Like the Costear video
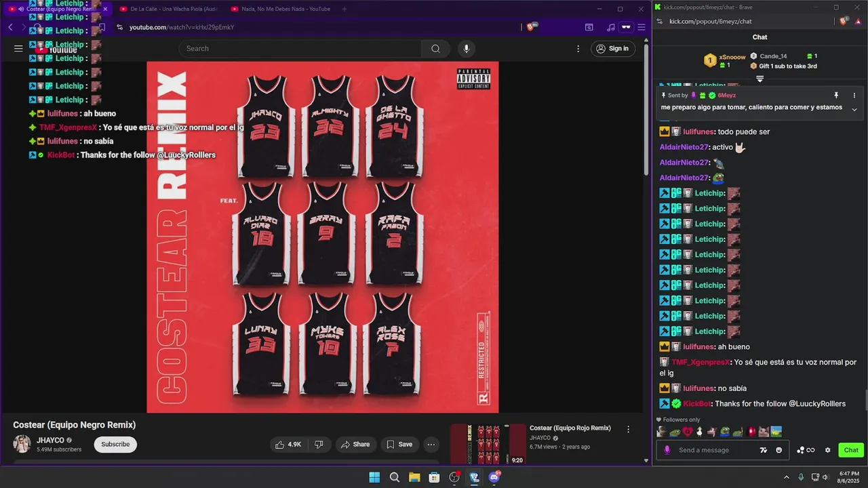Screen dimensions: 868x488 coord(287,445)
